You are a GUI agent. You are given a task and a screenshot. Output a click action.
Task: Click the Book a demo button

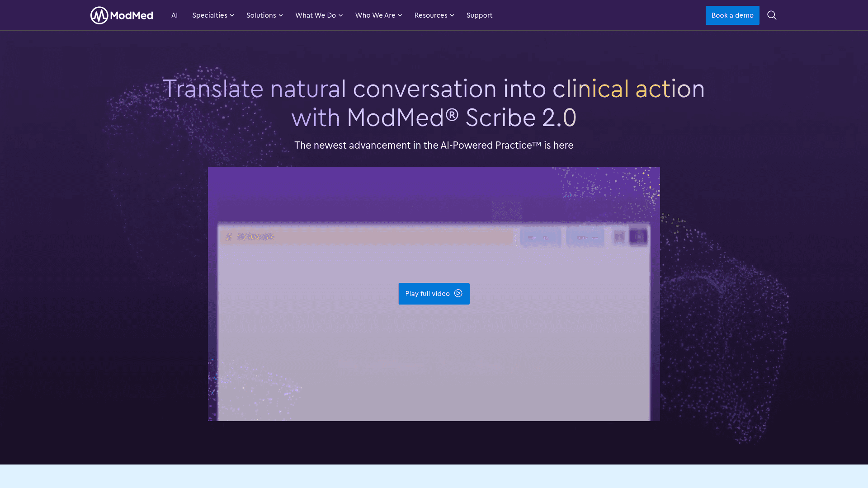[732, 15]
